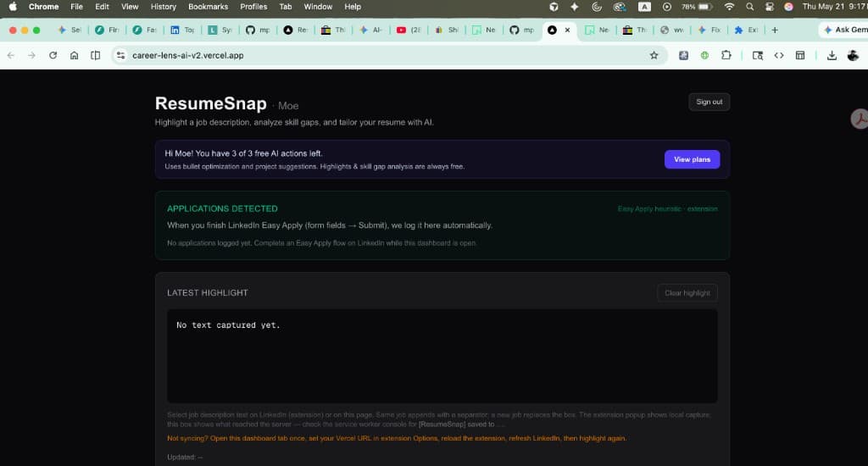Click the Gemini sparkle menu bar icon
Image resolution: width=868 pixels, height=466 pixels.
click(x=574, y=7)
